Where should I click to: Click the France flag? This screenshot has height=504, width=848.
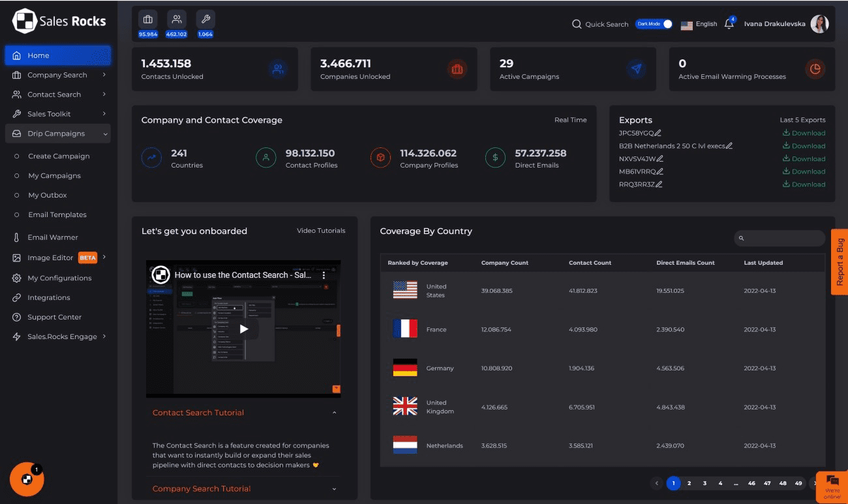tap(405, 329)
